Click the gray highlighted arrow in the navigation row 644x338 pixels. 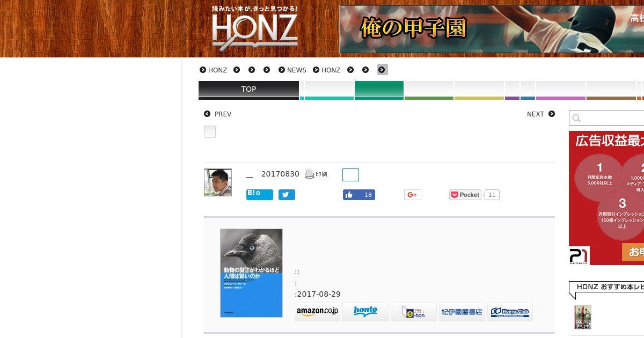pos(382,70)
